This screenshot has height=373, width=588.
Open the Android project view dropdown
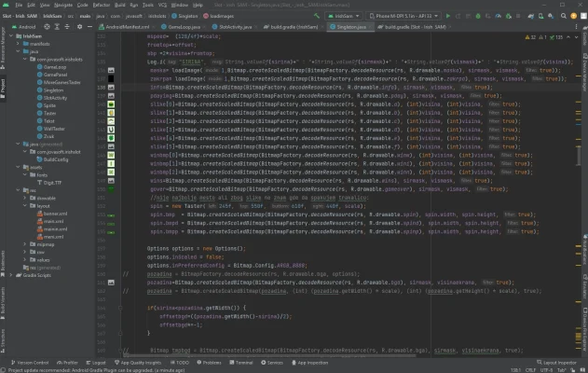click(23, 27)
